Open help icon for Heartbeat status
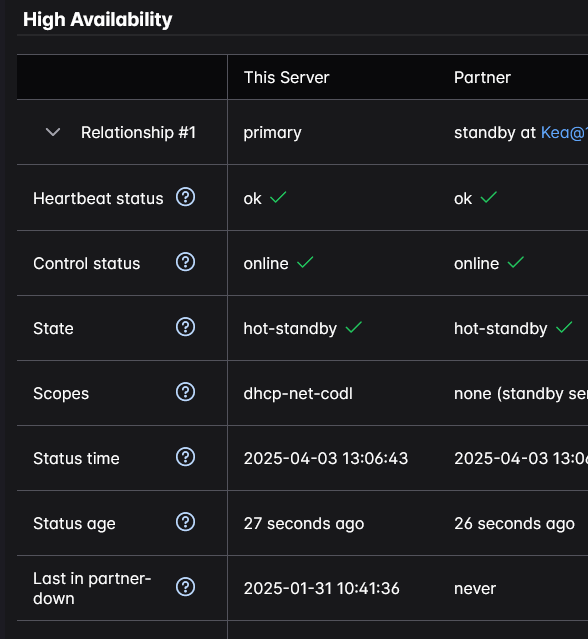Image resolution: width=588 pixels, height=639 pixels. coord(185,197)
